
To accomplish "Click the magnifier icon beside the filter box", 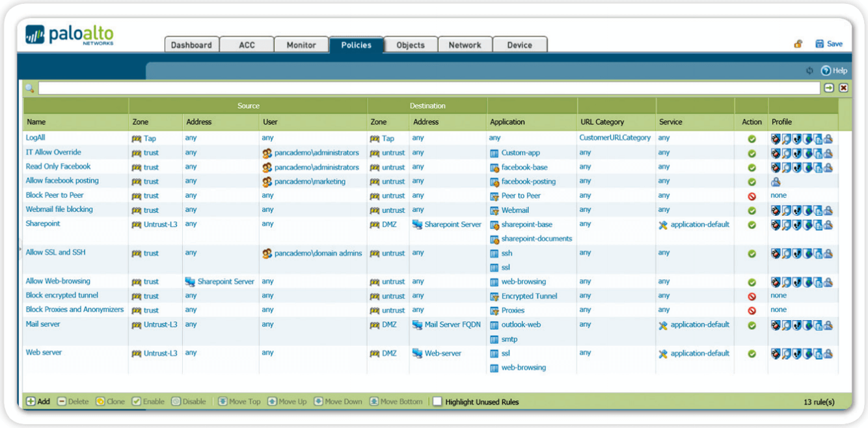I will click(x=30, y=88).
